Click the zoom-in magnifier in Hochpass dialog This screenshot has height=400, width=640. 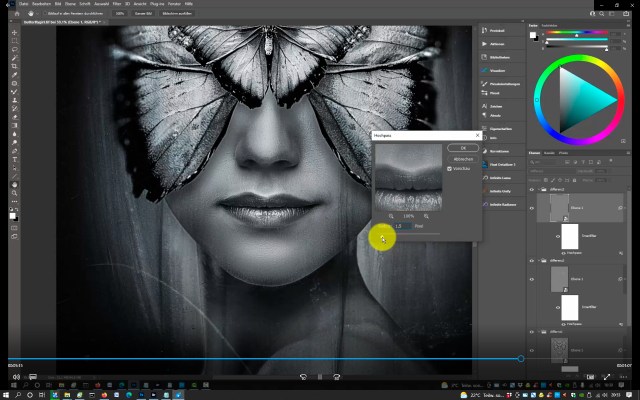426,215
